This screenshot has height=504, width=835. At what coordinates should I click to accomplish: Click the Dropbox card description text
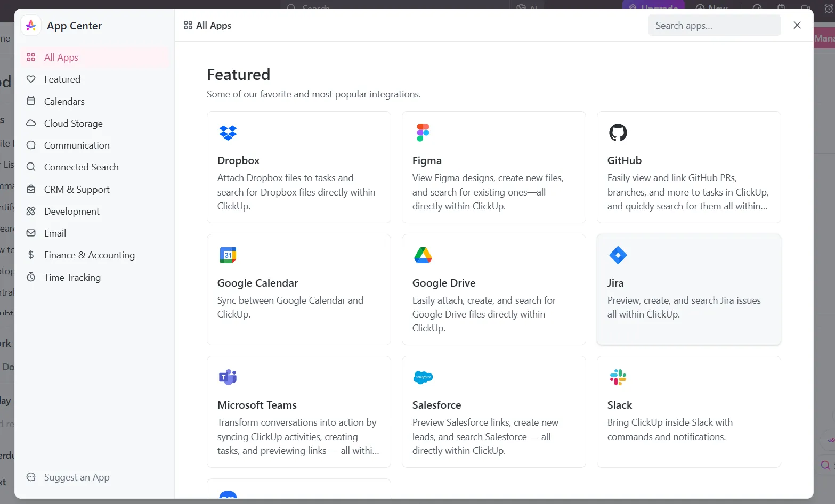297,192
